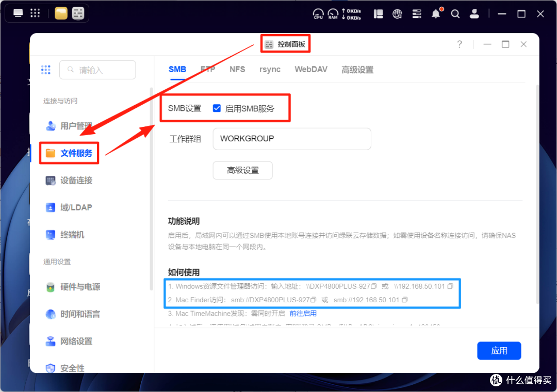Click the 应用 apply button

(499, 351)
